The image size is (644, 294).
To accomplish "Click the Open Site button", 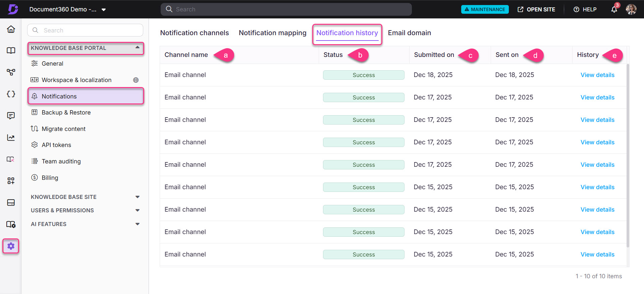I will click(536, 9).
